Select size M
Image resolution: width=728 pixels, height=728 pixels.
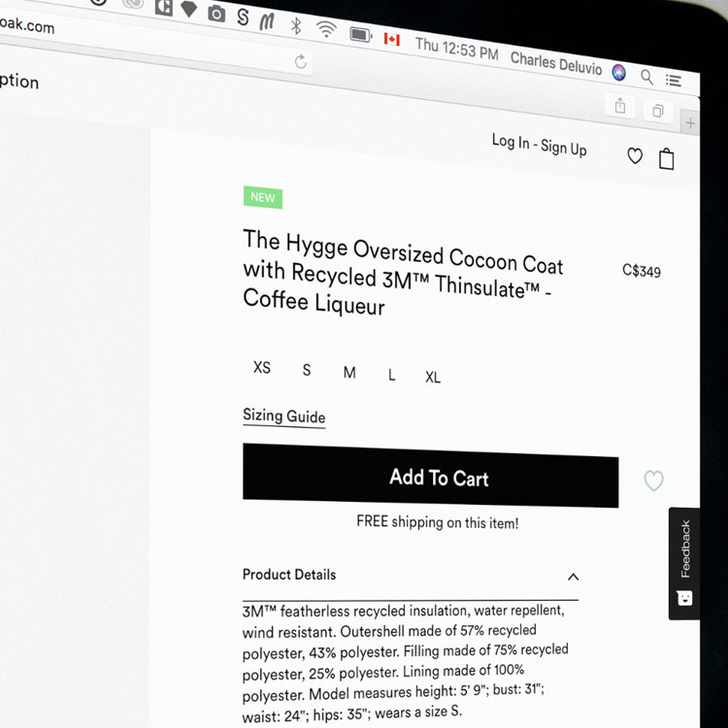[x=349, y=373]
